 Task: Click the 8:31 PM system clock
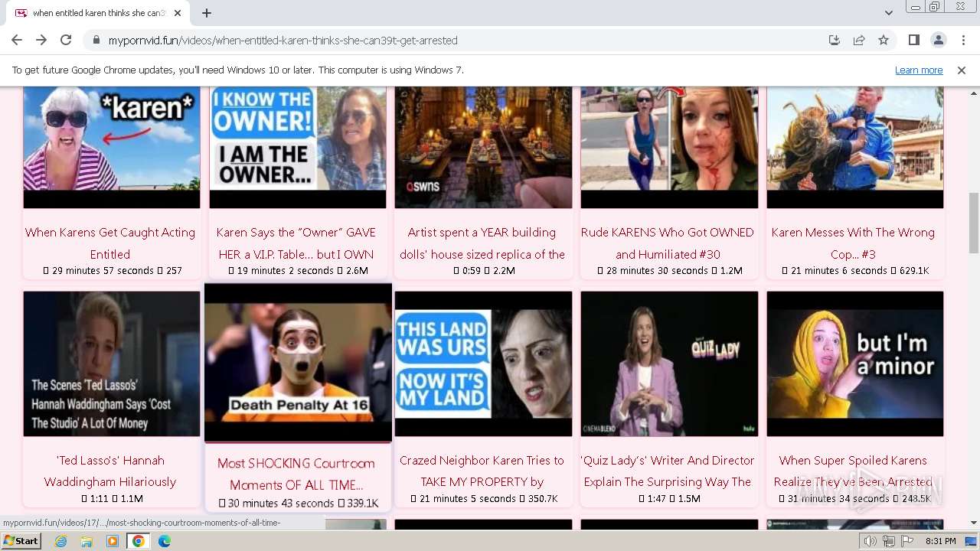click(x=941, y=541)
